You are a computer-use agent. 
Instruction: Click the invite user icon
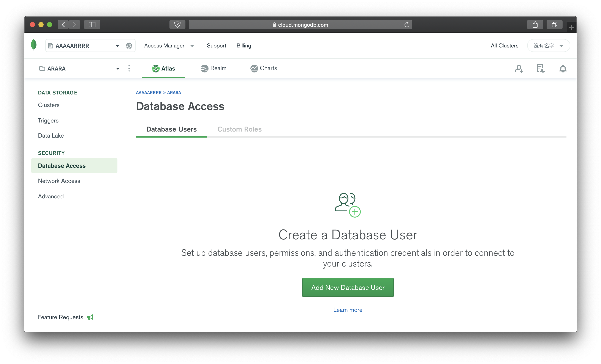pos(519,69)
